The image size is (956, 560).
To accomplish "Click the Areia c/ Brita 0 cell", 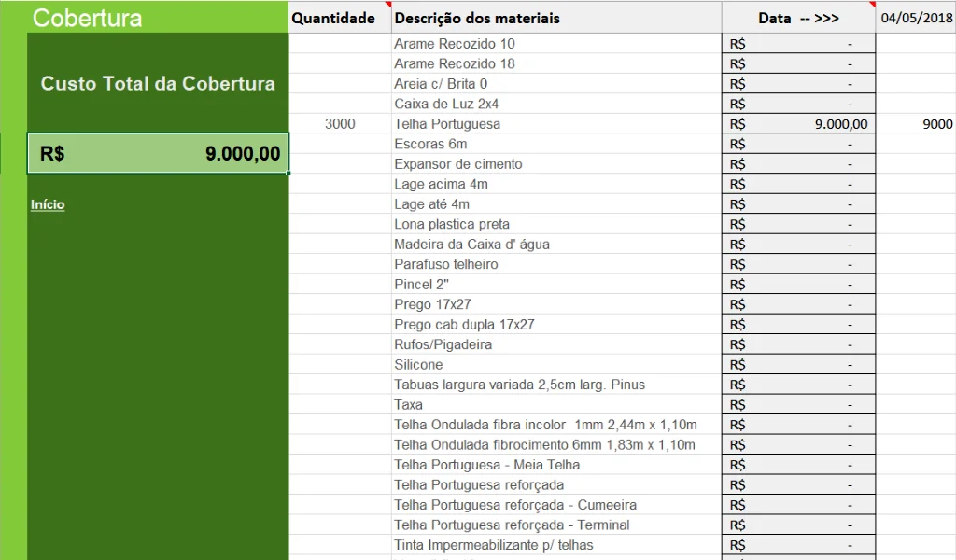I will coord(556,83).
